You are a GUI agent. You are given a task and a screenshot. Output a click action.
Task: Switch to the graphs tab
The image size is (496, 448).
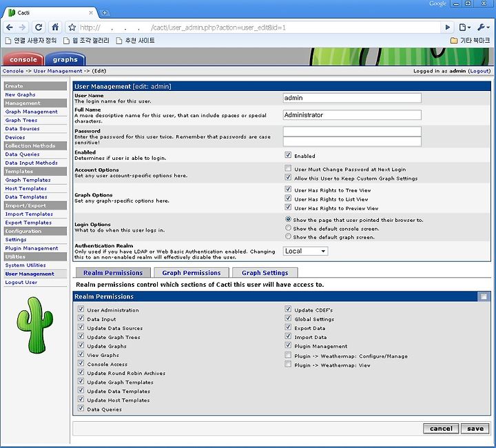[65, 59]
